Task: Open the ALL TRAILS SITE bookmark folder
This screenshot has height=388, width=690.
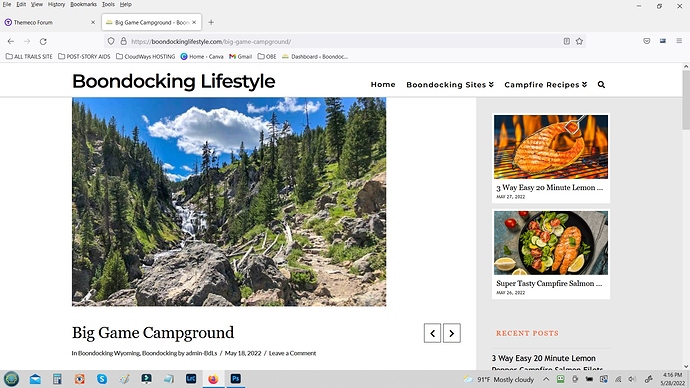Action: pos(29,56)
